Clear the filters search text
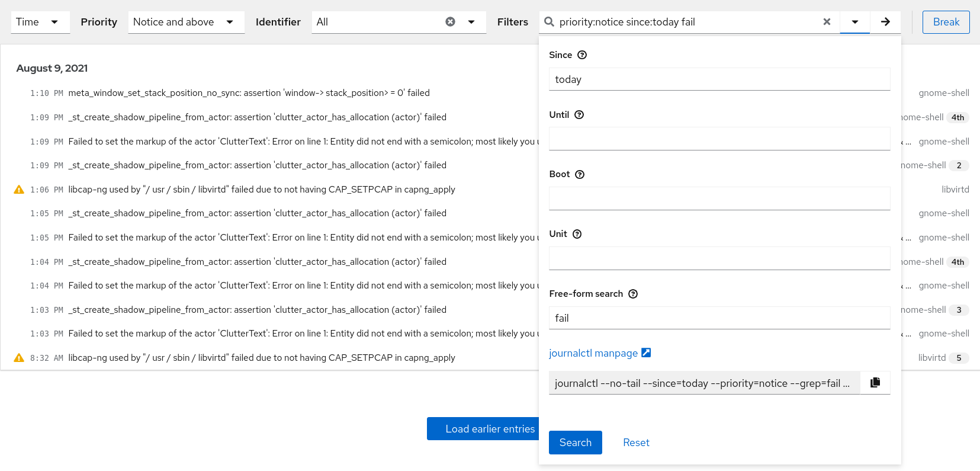This screenshot has width=980, height=471. 827,22
